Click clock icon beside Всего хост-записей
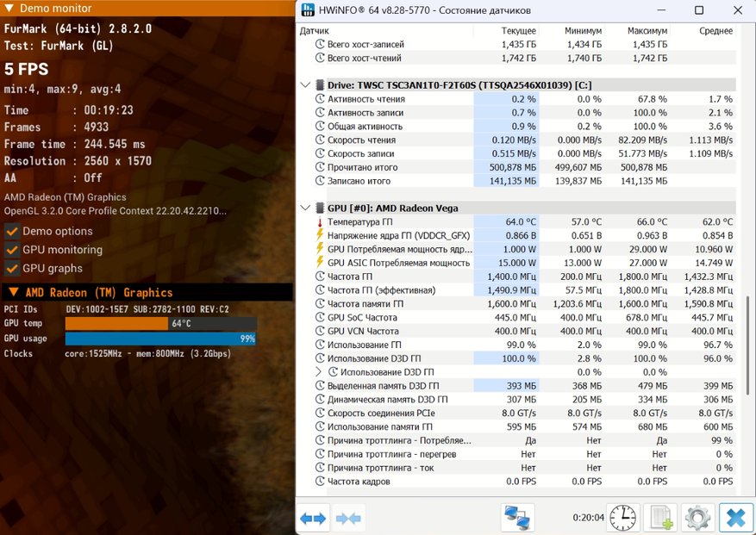The height and width of the screenshot is (535, 756). 320,44
